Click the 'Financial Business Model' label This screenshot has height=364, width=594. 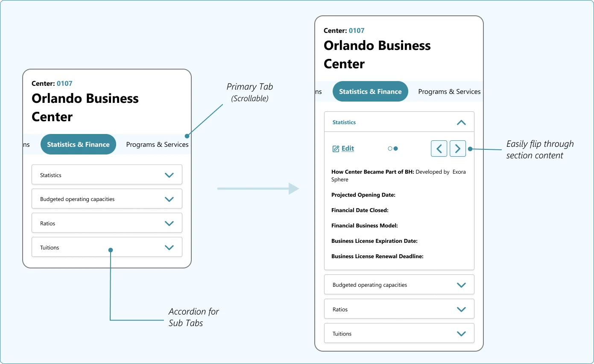click(x=365, y=225)
